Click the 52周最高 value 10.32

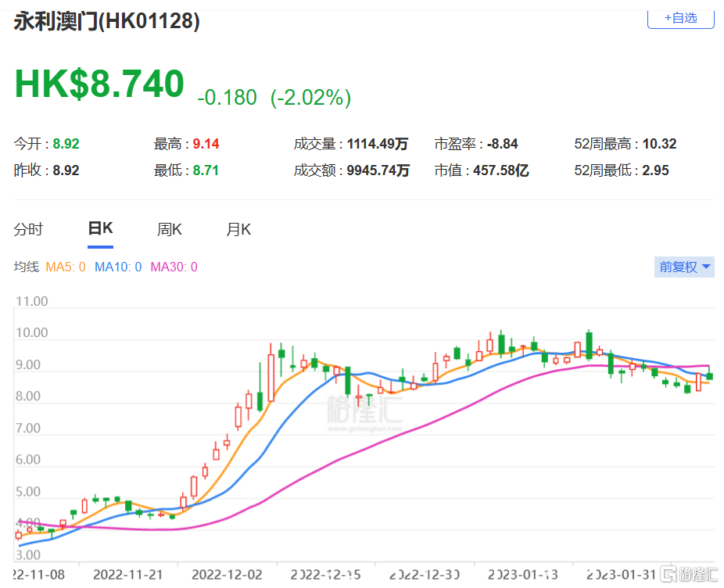point(659,144)
